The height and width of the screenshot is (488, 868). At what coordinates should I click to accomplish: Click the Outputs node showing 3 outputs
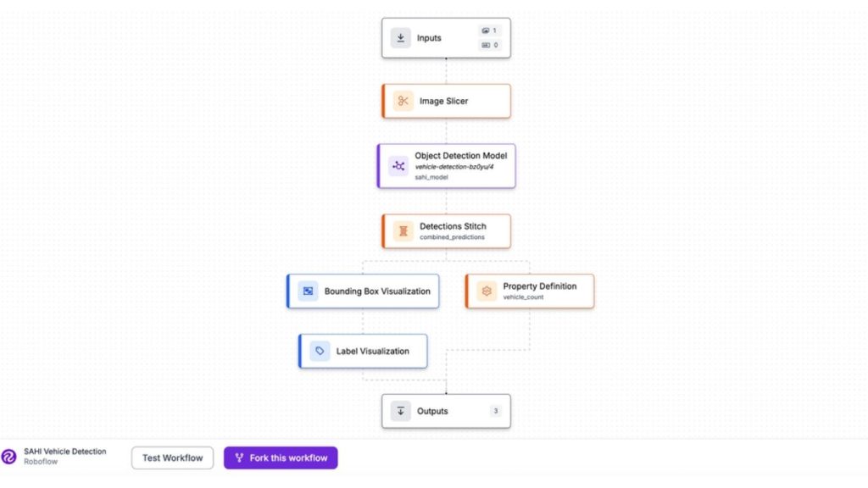pos(446,411)
